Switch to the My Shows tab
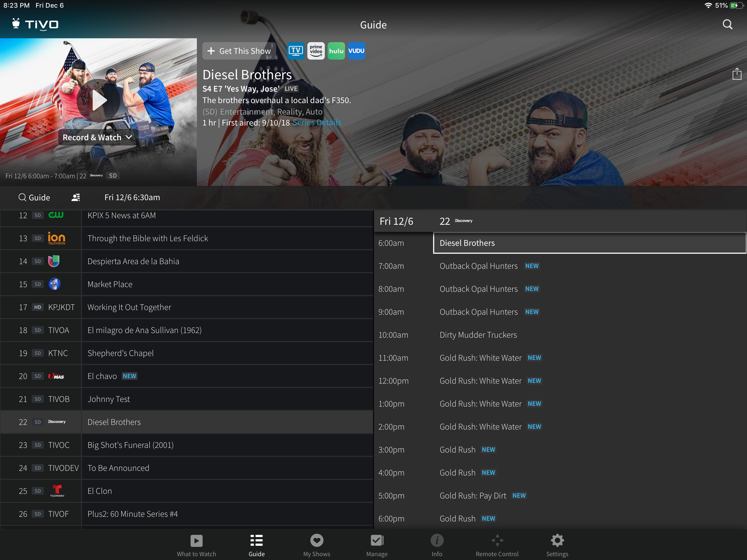 click(x=316, y=545)
